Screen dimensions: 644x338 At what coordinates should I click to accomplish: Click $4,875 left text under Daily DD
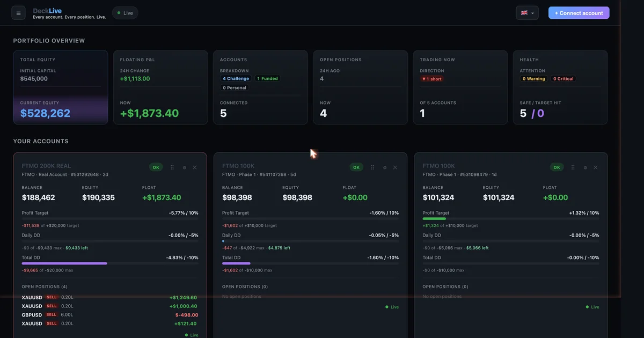tap(279, 248)
